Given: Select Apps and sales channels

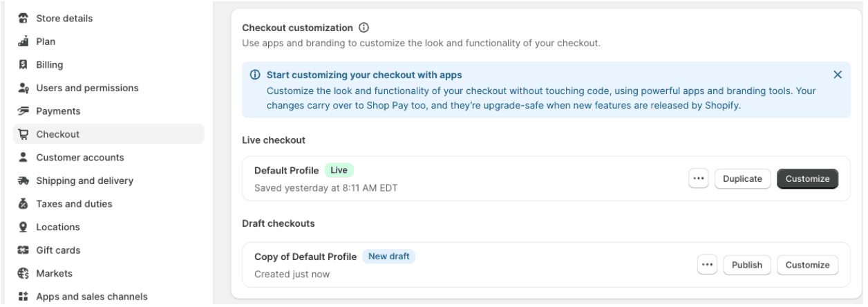Looking at the screenshot, I should [x=91, y=297].
